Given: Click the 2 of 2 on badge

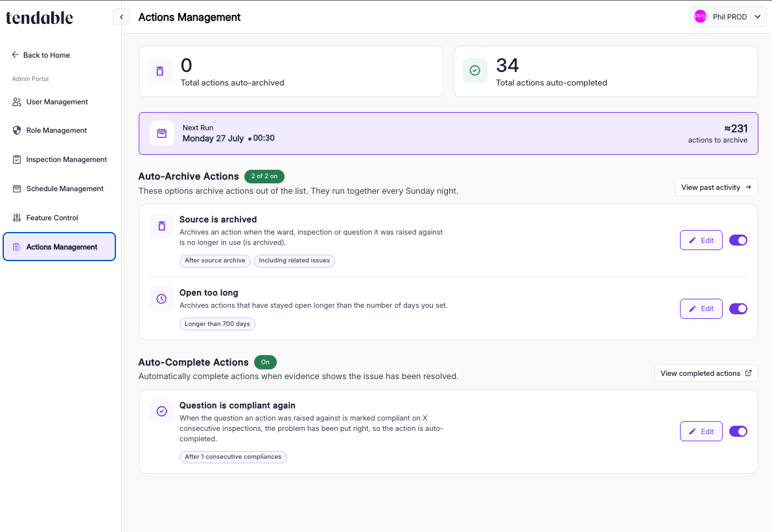Looking at the screenshot, I should coord(264,176).
